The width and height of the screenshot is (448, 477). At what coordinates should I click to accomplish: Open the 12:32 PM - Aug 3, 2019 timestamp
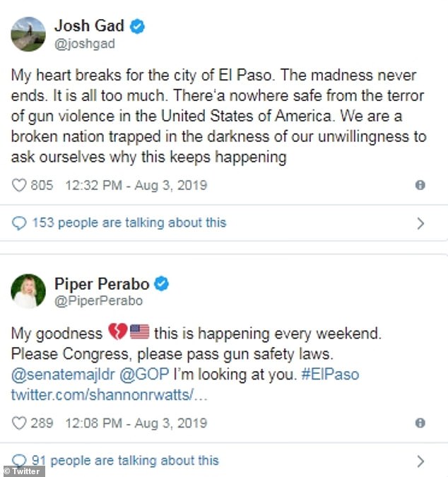(136, 185)
